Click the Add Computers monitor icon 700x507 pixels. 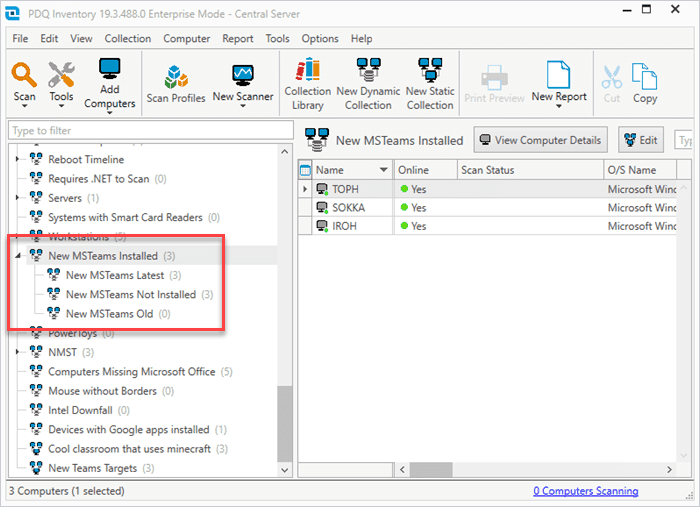pos(109,69)
